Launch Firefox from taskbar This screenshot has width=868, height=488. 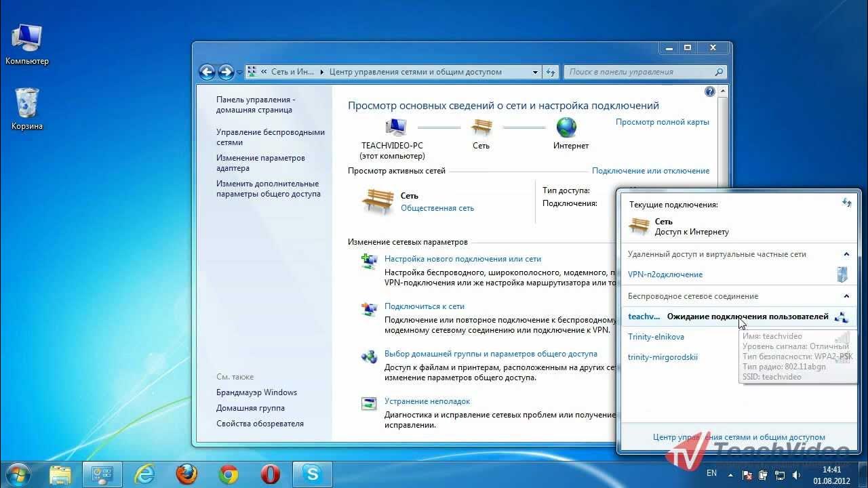pos(186,474)
